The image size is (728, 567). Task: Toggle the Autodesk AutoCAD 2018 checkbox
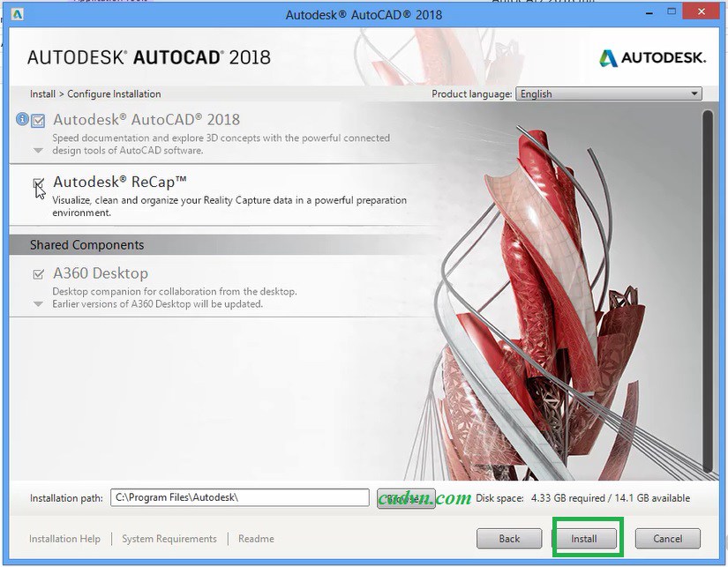[x=38, y=121]
